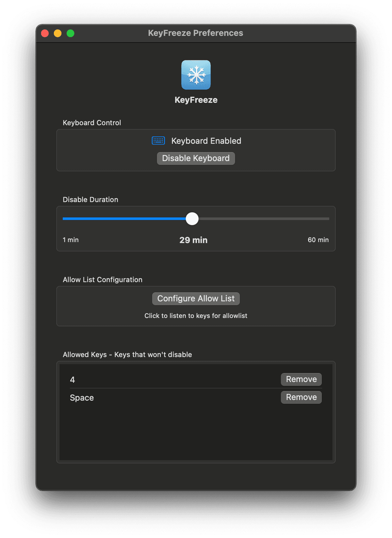
Task: Select the "Space" allowed key row
Action: pos(196,398)
